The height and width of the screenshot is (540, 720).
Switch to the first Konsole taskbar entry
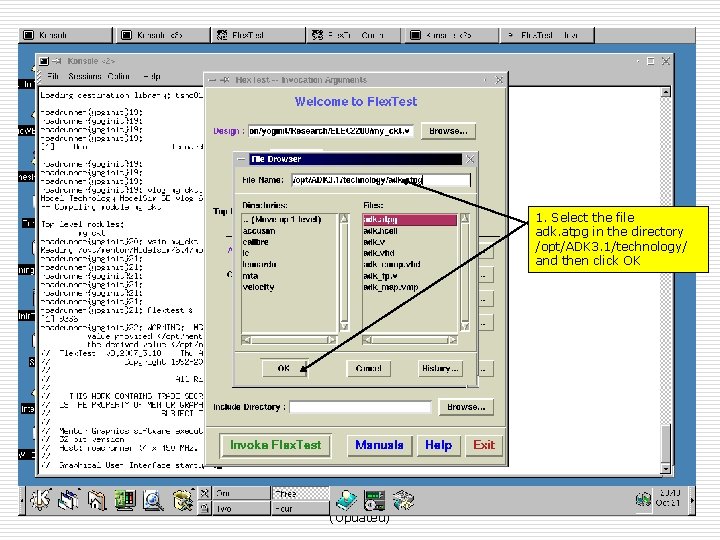(66, 35)
